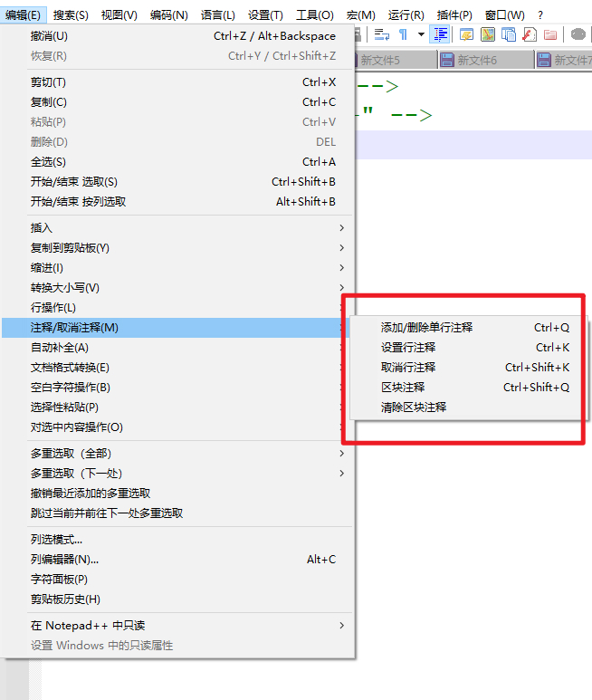Click save icon on 新文件6 tab

click(x=447, y=60)
